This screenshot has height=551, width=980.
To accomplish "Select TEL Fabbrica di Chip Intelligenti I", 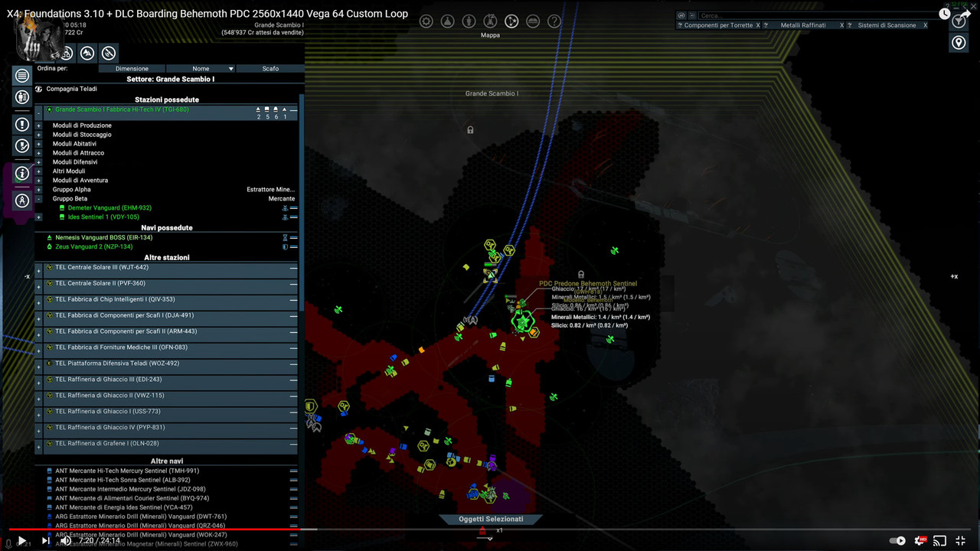I will coord(171,300).
